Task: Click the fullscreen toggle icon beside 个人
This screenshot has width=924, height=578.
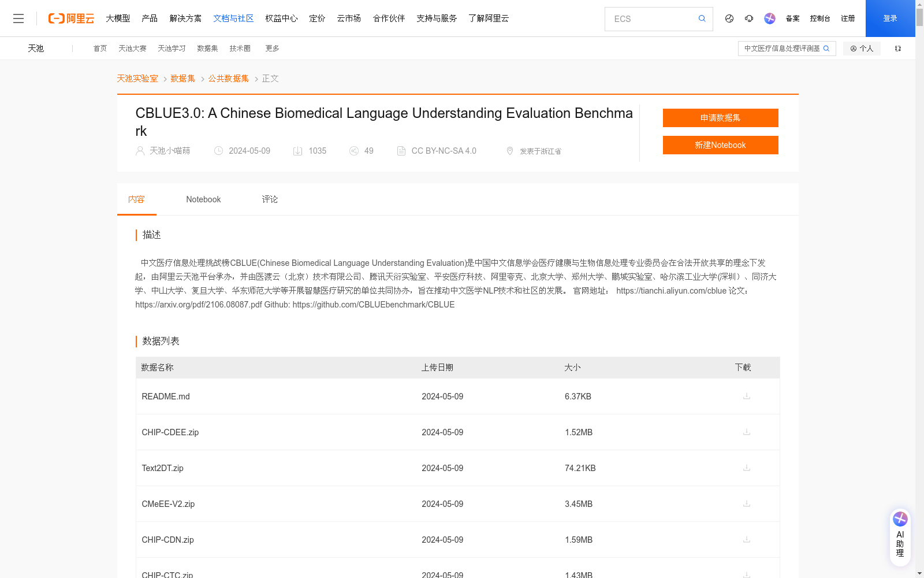Action: click(x=897, y=49)
